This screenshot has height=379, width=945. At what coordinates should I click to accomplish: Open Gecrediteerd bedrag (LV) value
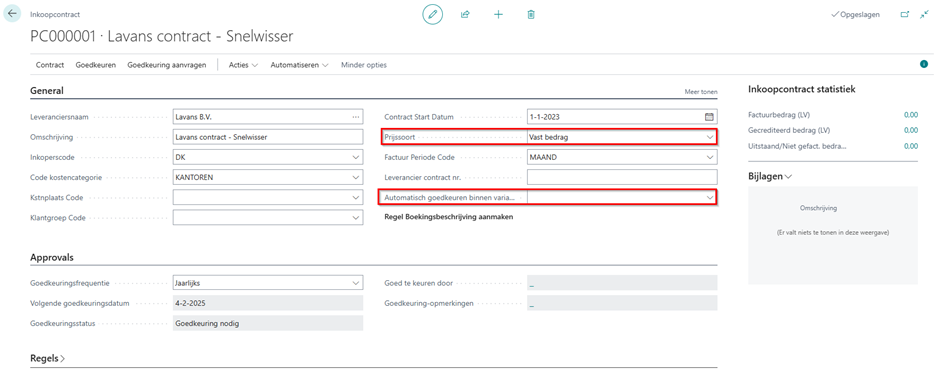pos(911,130)
